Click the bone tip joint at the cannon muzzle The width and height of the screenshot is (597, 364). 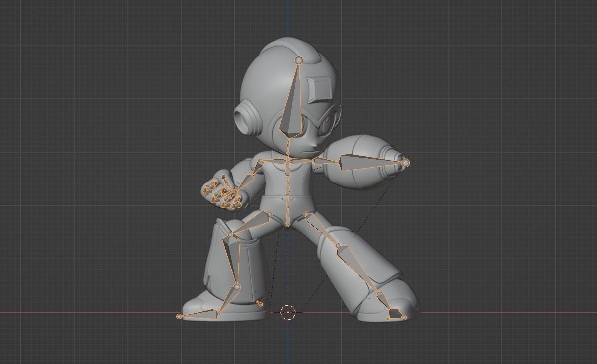point(406,163)
